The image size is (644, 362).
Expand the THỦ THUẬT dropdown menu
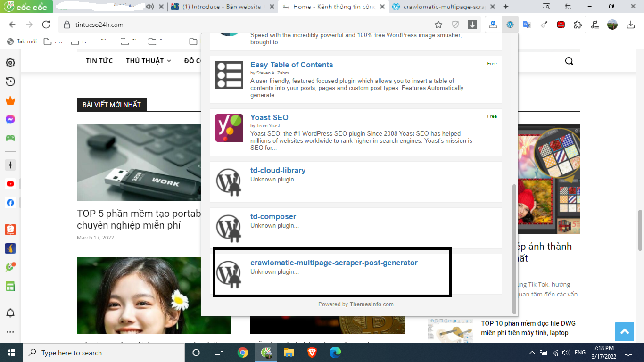(x=148, y=61)
